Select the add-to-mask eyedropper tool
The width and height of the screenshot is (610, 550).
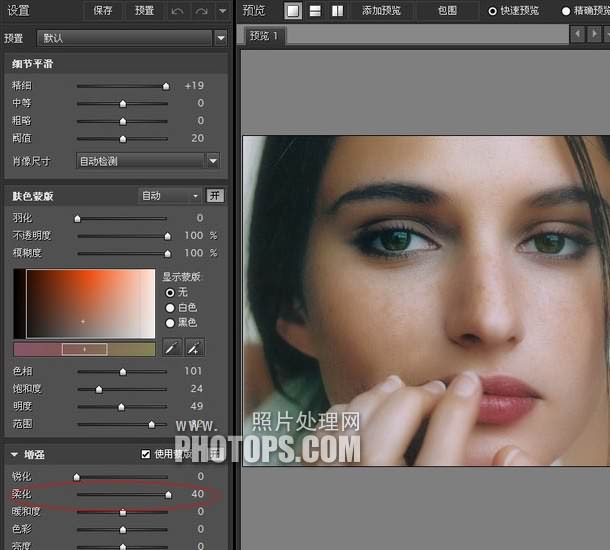pyautogui.click(x=195, y=347)
